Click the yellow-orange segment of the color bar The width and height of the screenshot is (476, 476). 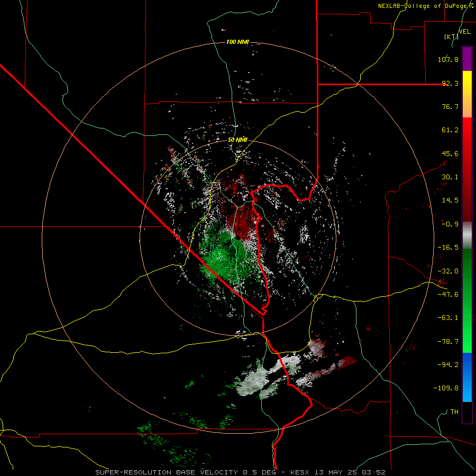(x=467, y=94)
